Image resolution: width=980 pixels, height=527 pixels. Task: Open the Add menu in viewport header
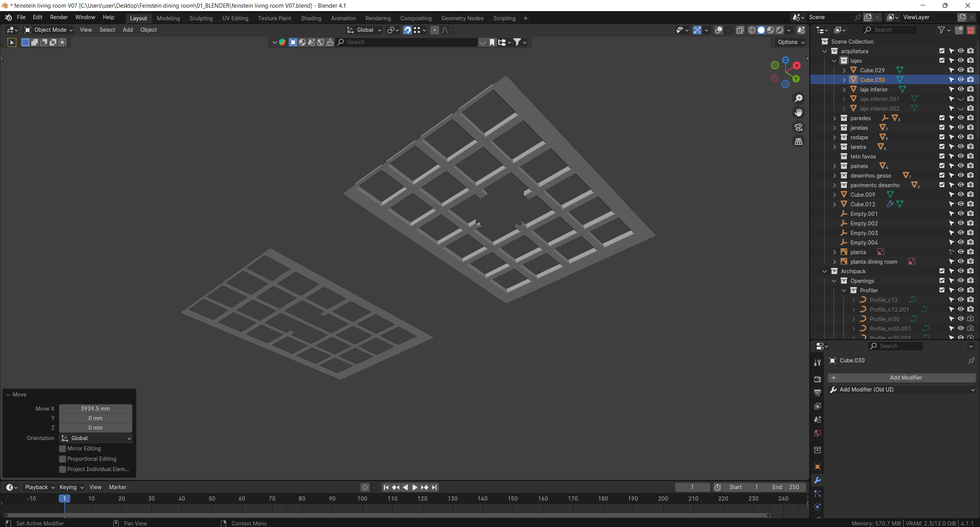tap(127, 30)
